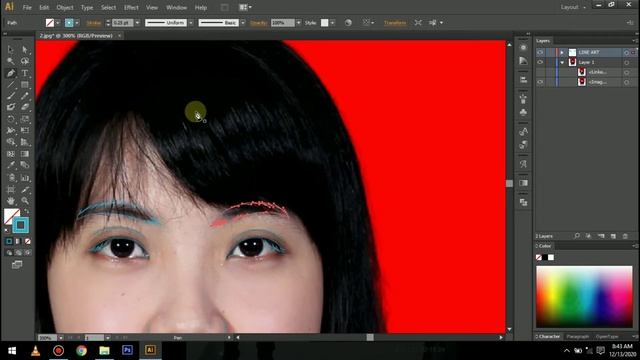This screenshot has width=640, height=360.
Task: Select the Artboard tool
Action: click(11, 189)
